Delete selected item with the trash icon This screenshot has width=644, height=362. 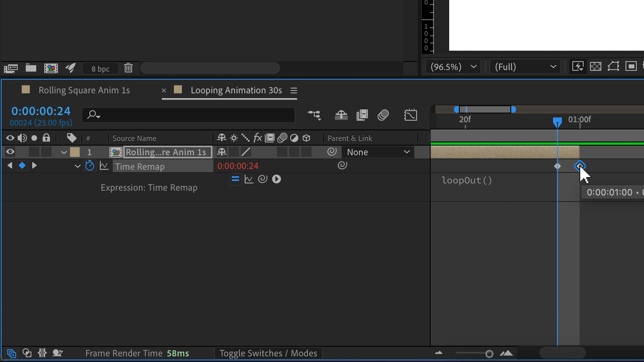click(128, 68)
